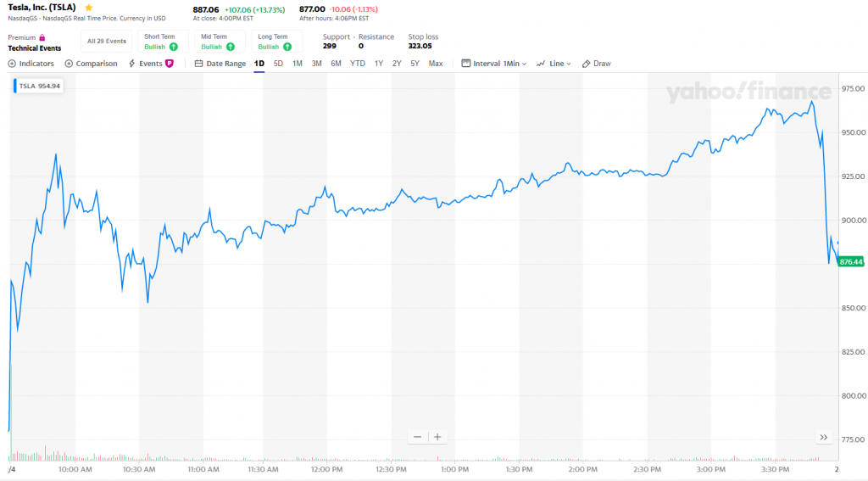Viewport: 868px width, 481px height.
Task: Click the Mid Term bullish arrow icon
Action: 231,48
